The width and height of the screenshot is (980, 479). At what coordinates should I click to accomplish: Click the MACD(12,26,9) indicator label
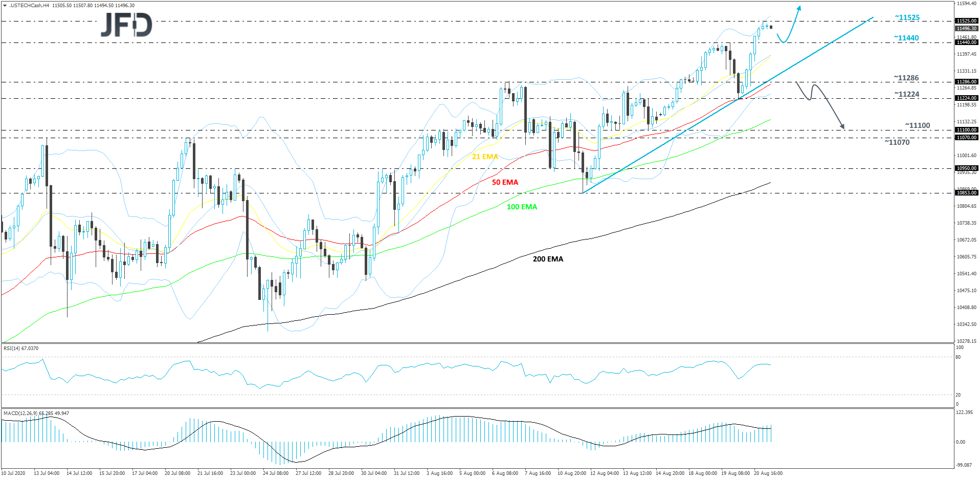(x=36, y=413)
